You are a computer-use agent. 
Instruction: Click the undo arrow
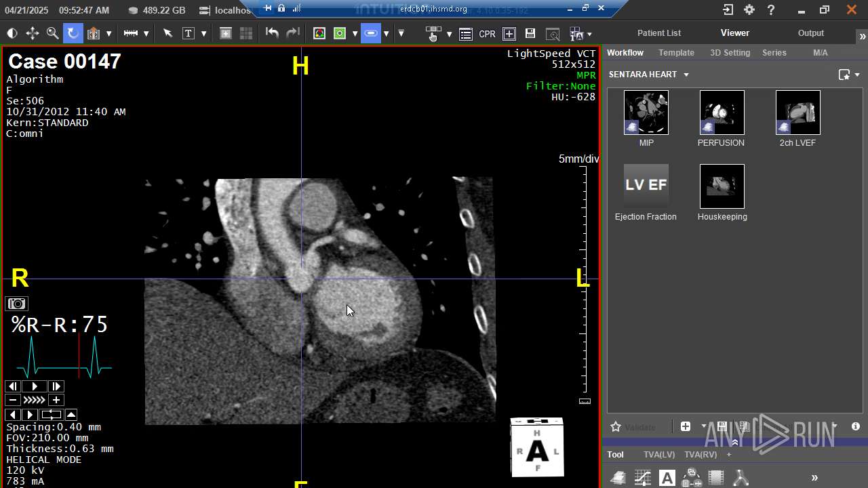[272, 33]
